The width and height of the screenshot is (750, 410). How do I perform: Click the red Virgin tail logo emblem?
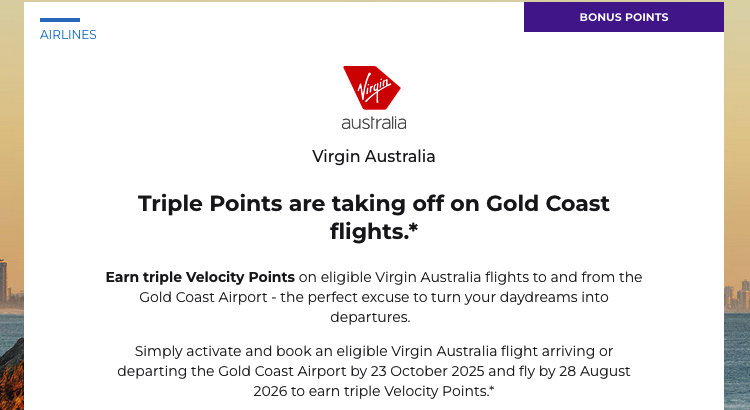coord(371,88)
